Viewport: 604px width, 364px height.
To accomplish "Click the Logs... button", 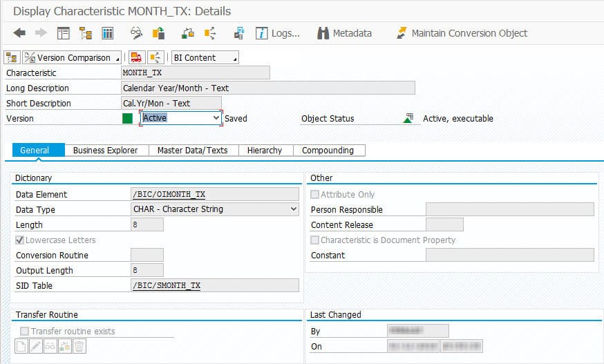I will coord(278,33).
